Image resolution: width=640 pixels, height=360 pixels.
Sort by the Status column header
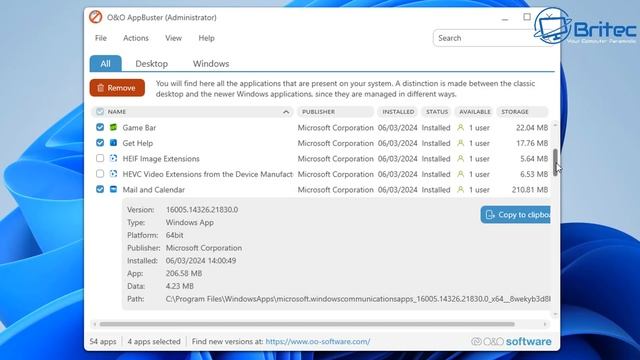pyautogui.click(x=437, y=112)
